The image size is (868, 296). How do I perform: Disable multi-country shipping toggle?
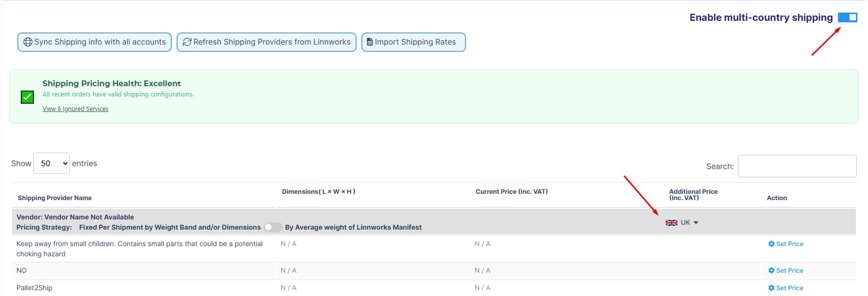click(x=848, y=17)
